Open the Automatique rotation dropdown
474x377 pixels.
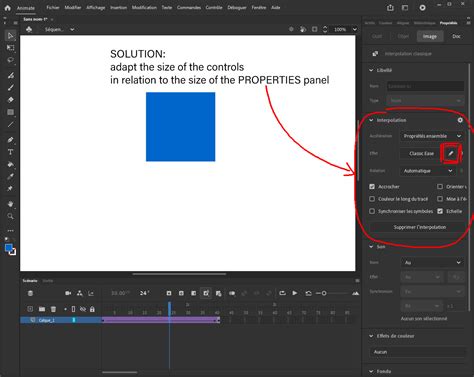pyautogui.click(x=428, y=171)
